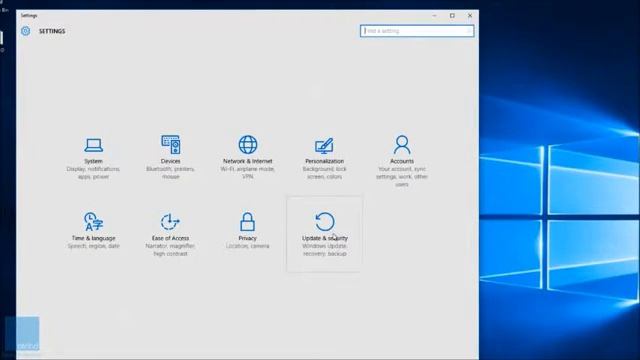The image size is (640, 360).
Task: Click the 'Network & Internet' label
Action: click(x=248, y=161)
